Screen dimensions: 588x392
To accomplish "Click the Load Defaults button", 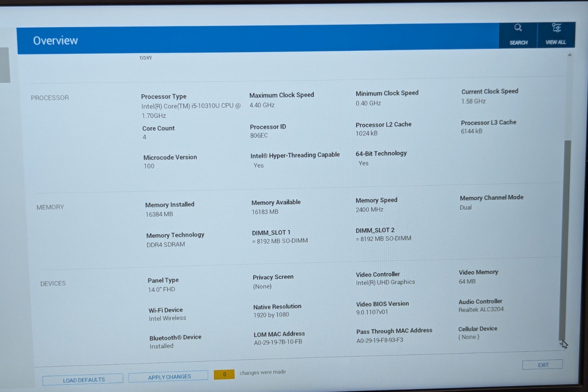I will [x=83, y=380].
